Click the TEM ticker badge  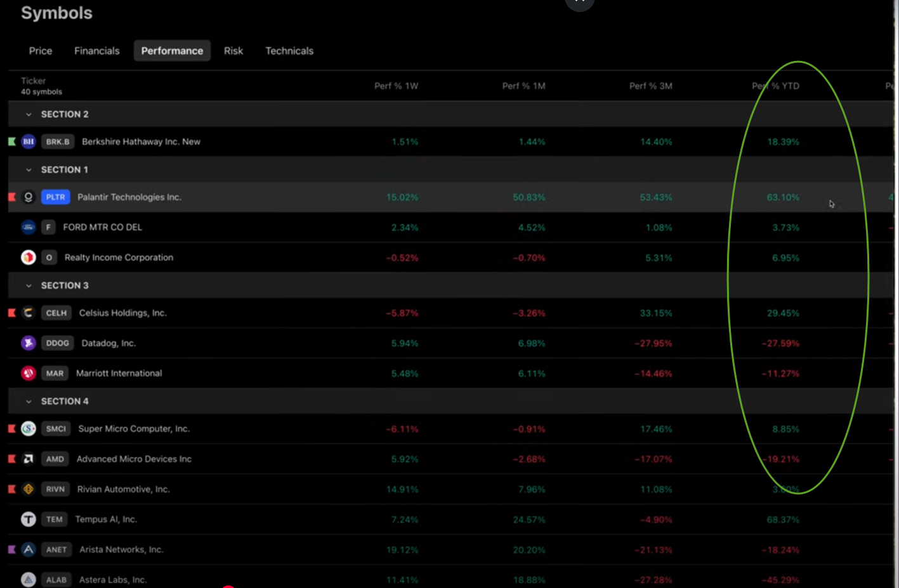[55, 519]
